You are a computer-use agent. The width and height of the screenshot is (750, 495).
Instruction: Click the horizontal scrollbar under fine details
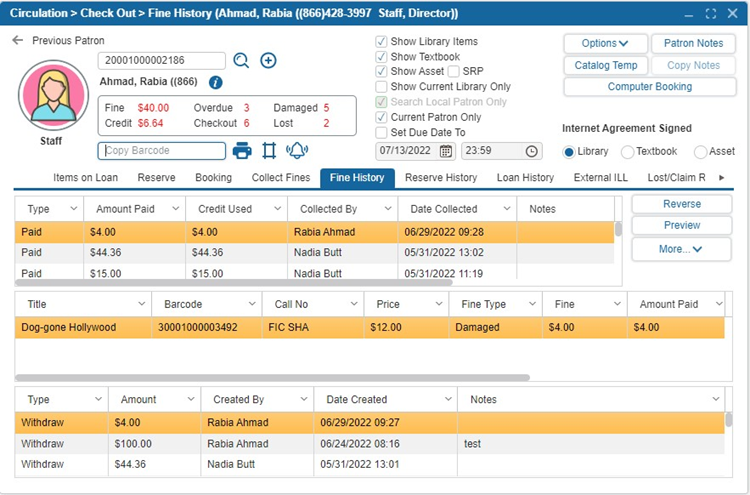click(272, 378)
